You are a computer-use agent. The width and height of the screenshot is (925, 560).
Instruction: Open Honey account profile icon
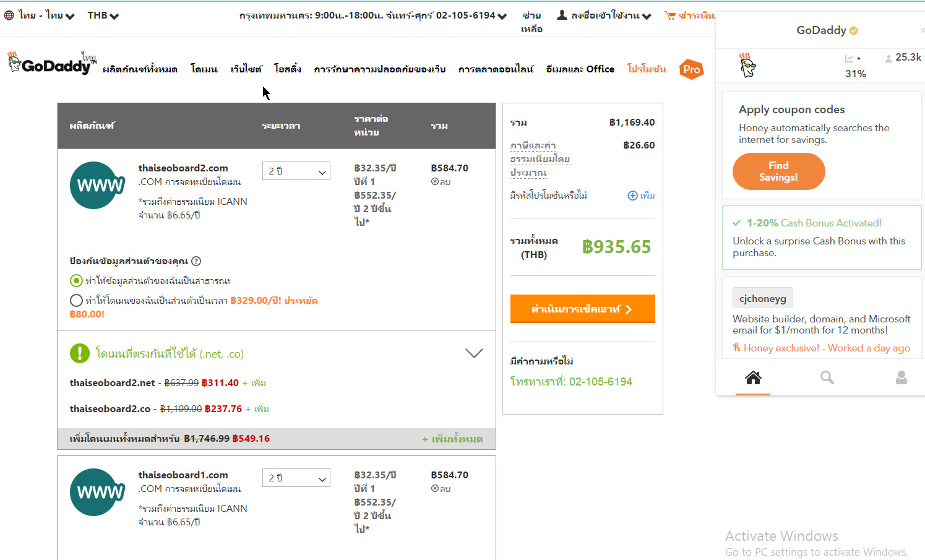[901, 377]
